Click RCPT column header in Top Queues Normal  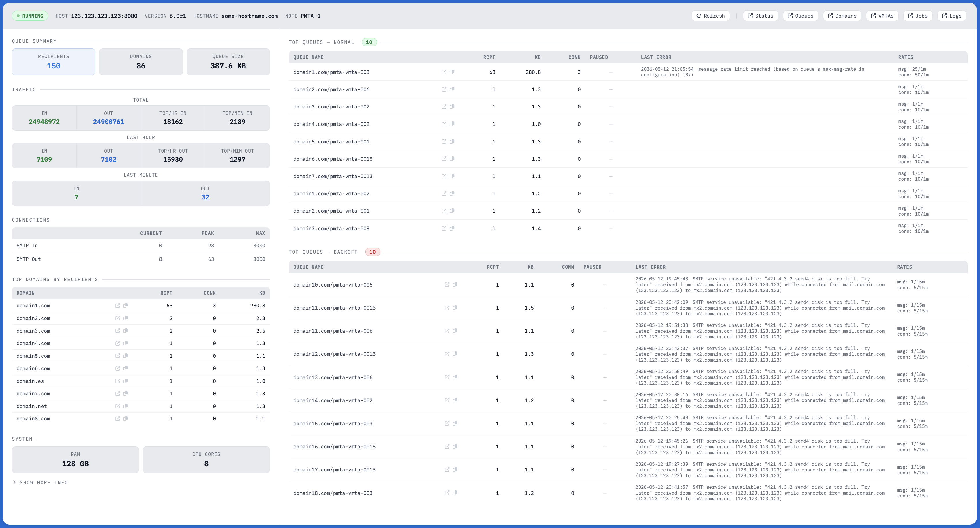[489, 57]
